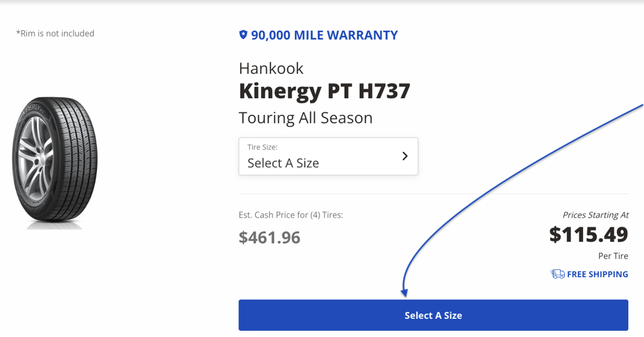Click the "Tire Size:" field label
644x337 pixels.
262,147
